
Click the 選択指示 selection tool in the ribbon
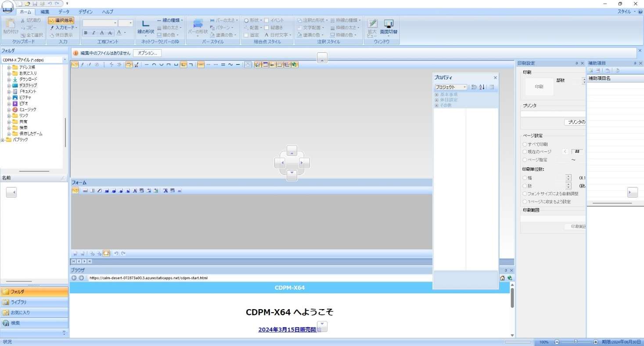point(61,21)
